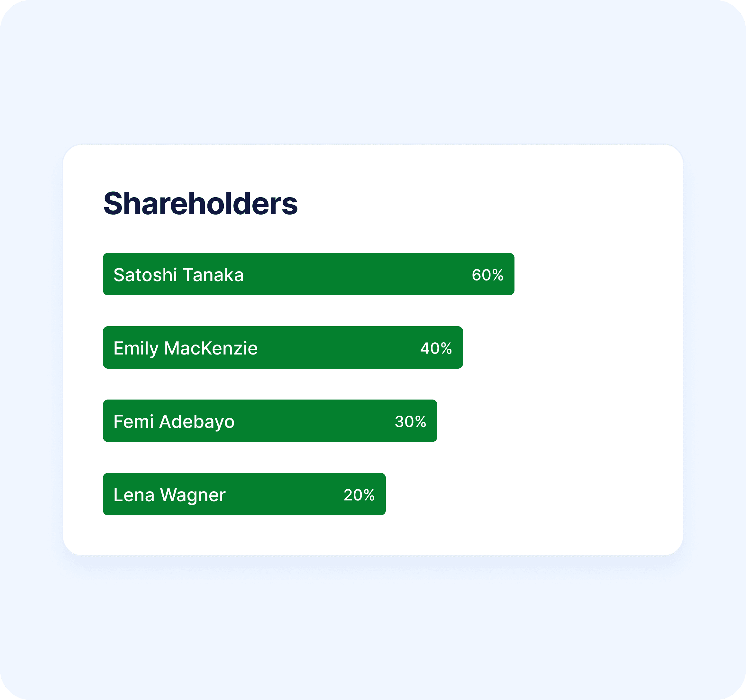Click the light blue background above the card
Viewport: 746px width, 700px height.
(x=373, y=71)
